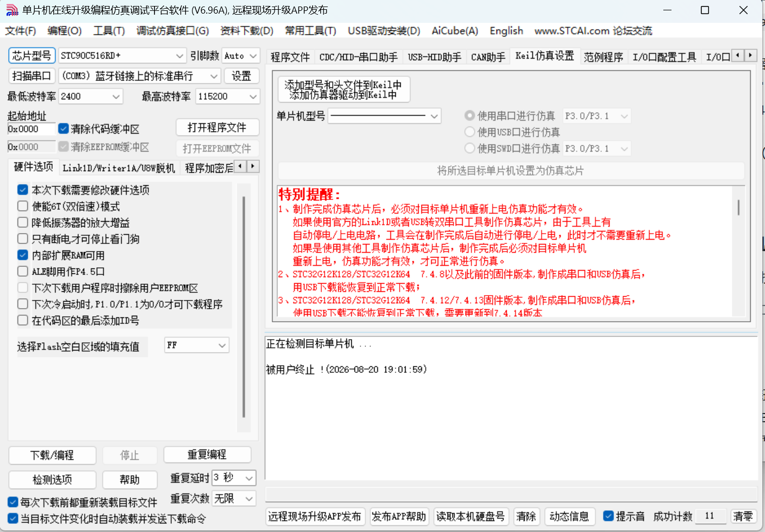Enable 下次冷启动时 P1.0/P1.1 option
The height and width of the screenshot is (532, 765).
[23, 304]
